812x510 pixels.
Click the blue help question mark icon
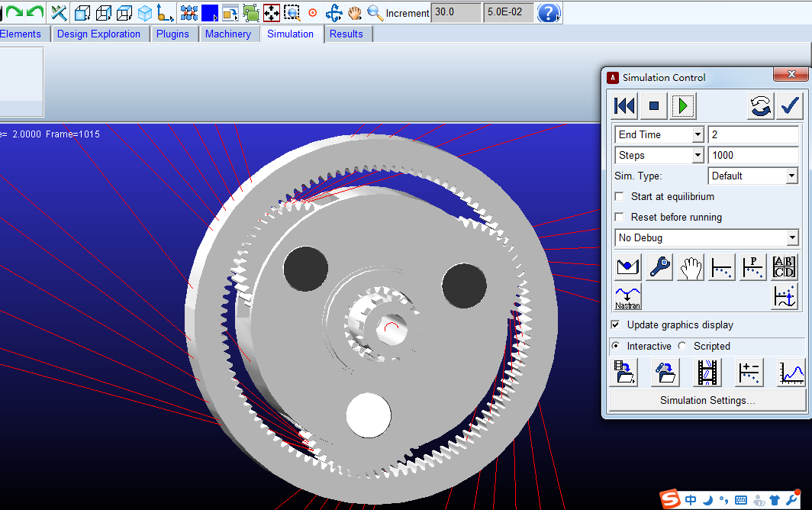(548, 13)
